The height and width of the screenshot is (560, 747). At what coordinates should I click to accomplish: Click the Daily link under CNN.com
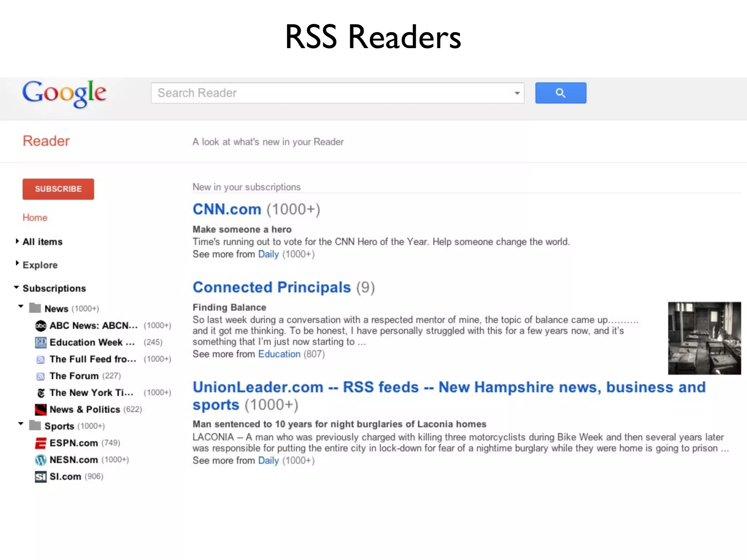point(268,254)
